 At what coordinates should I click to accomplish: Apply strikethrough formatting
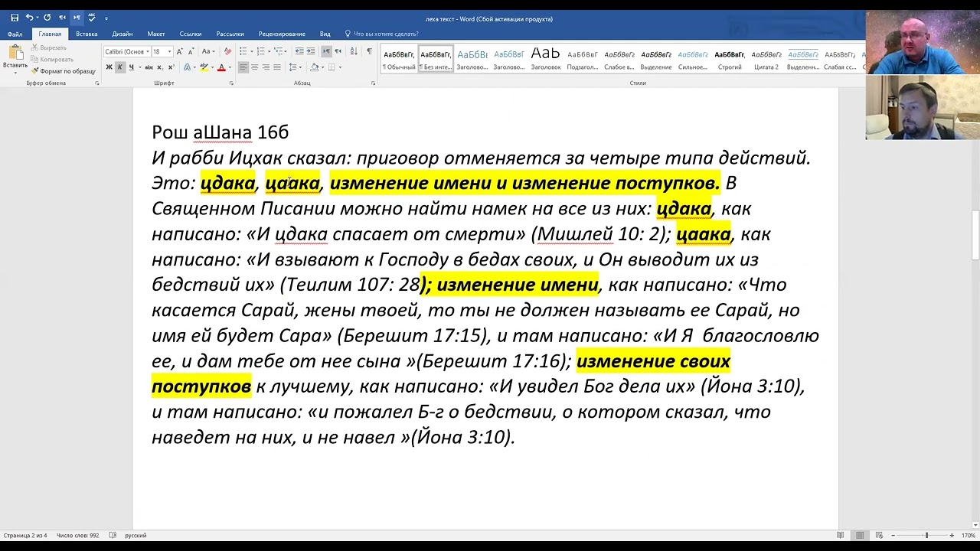pyautogui.click(x=149, y=67)
